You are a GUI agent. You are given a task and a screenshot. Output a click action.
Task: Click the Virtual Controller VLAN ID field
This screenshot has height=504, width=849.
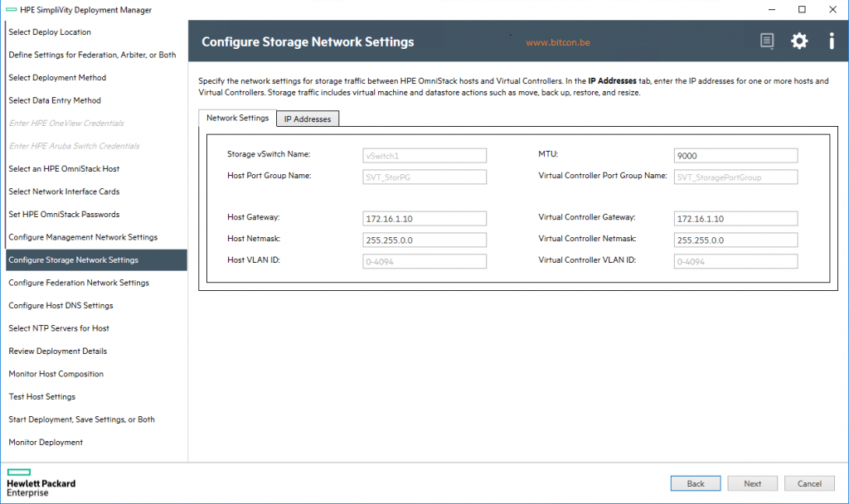click(x=736, y=261)
